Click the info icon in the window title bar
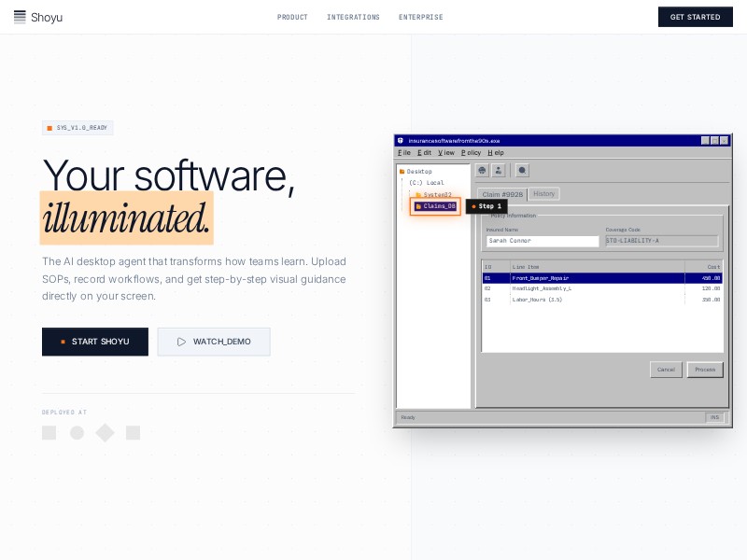747x560 pixels. coord(402,140)
